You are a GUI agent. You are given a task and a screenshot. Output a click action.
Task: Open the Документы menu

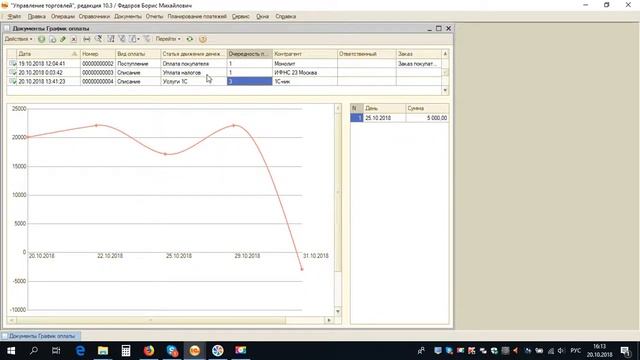[x=128, y=16]
